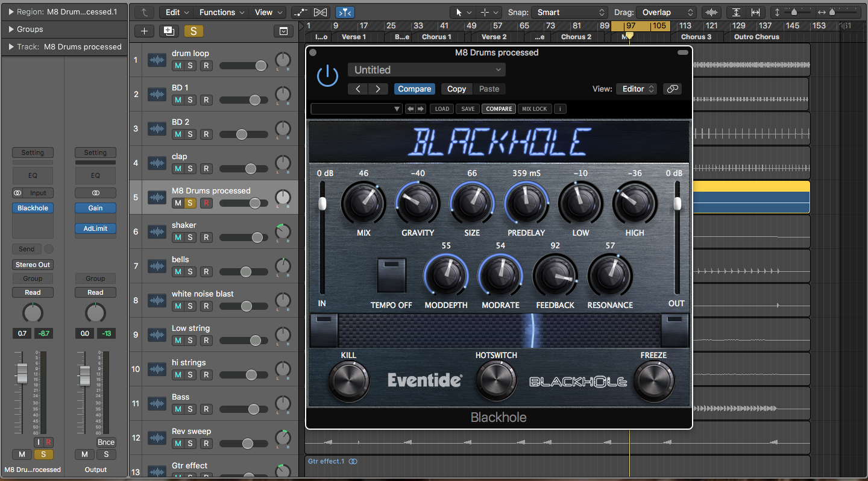The width and height of the screenshot is (868, 481).
Task: Click the add new track plus icon
Action: pyautogui.click(x=143, y=31)
